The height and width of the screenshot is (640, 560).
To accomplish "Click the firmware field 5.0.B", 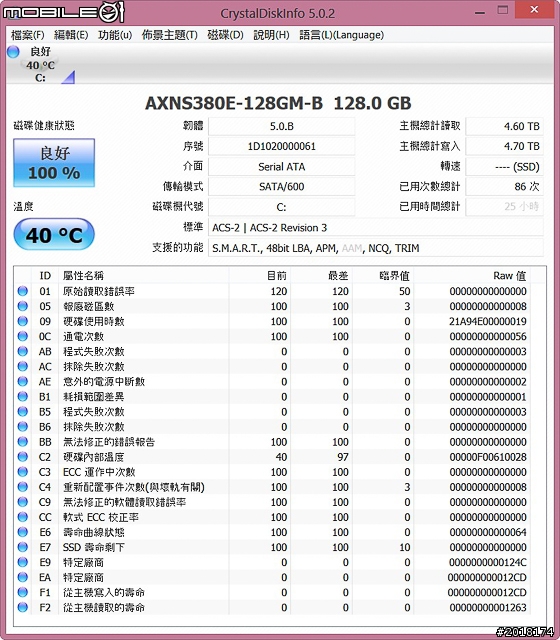I will (x=282, y=126).
